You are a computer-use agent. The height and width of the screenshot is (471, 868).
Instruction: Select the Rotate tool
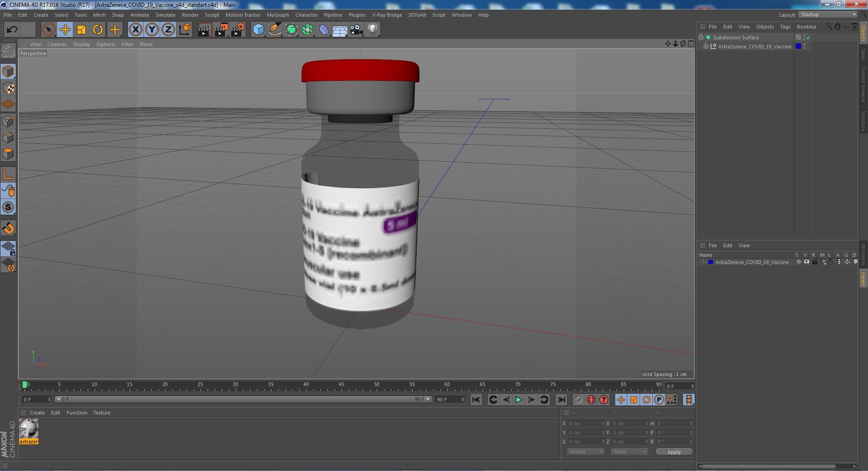pyautogui.click(x=98, y=30)
